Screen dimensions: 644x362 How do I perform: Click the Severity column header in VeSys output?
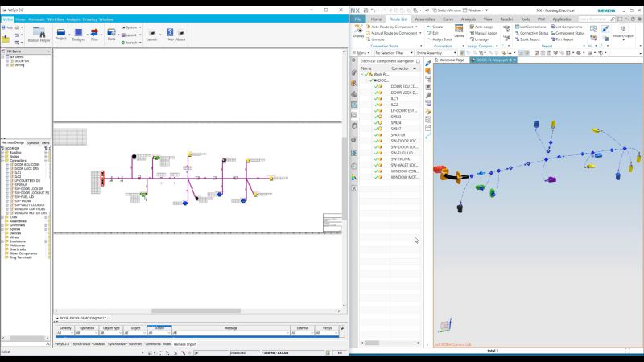pyautogui.click(x=65, y=328)
